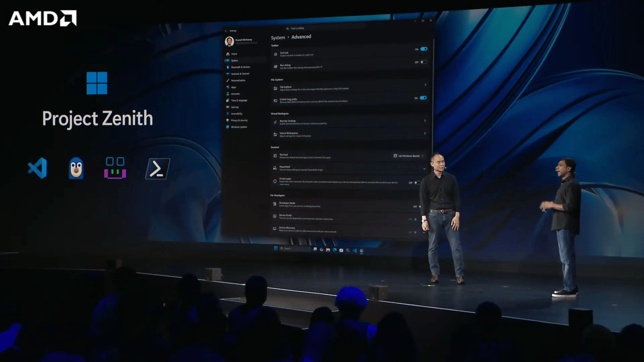Enable the Run dialog toggle
The width and height of the screenshot is (644, 362).
click(x=424, y=62)
